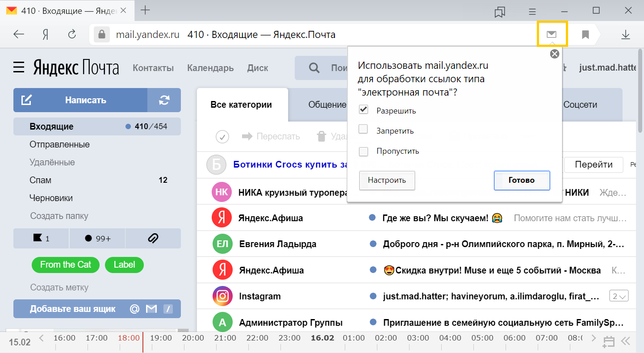This screenshot has width=644, height=353.
Task: Click the Gmail icon in Добавьте ваш ящик bar
Action: pos(152,309)
